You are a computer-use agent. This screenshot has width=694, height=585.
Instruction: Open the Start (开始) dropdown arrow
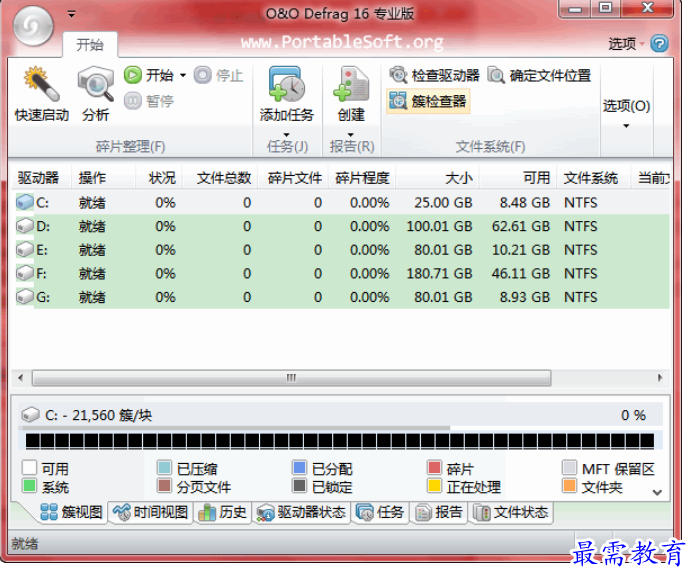183,75
